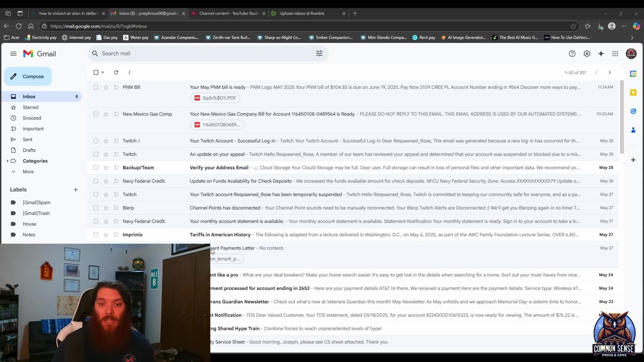
Task: Open PNM bill PDF attachment chip
Action: tap(215, 98)
